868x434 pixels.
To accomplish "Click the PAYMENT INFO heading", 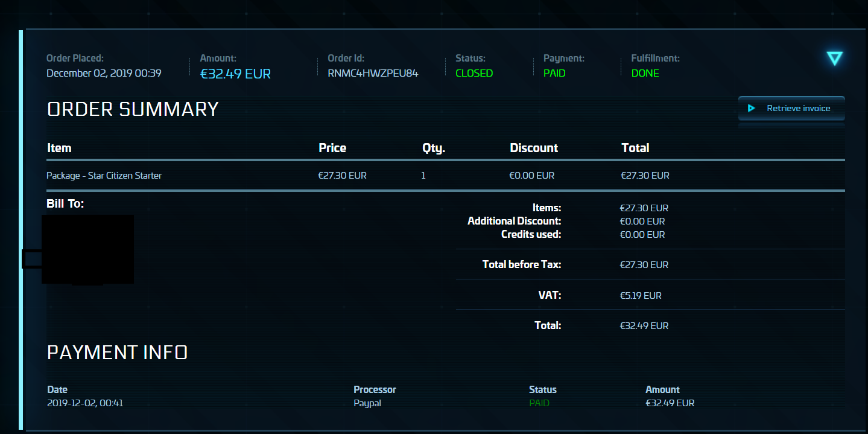I will [x=117, y=353].
